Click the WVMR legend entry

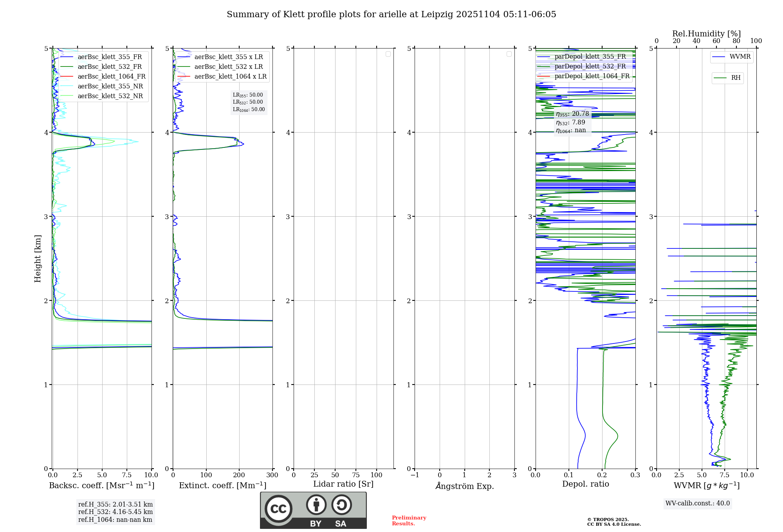[740, 57]
